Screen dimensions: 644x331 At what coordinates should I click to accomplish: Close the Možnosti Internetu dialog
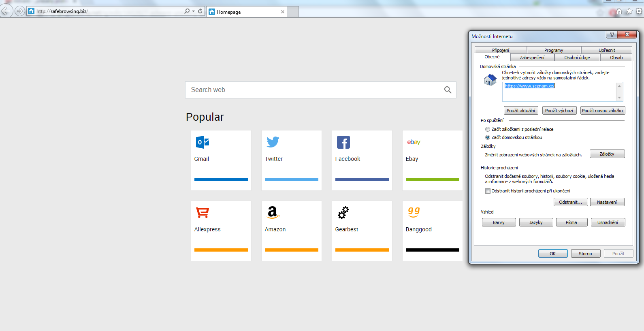[x=627, y=35]
